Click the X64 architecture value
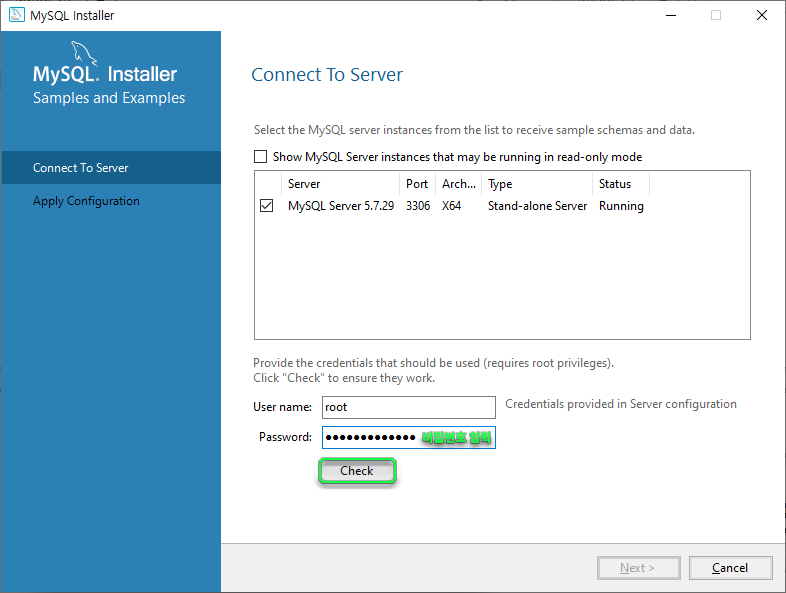This screenshot has height=593, width=786. [451, 206]
